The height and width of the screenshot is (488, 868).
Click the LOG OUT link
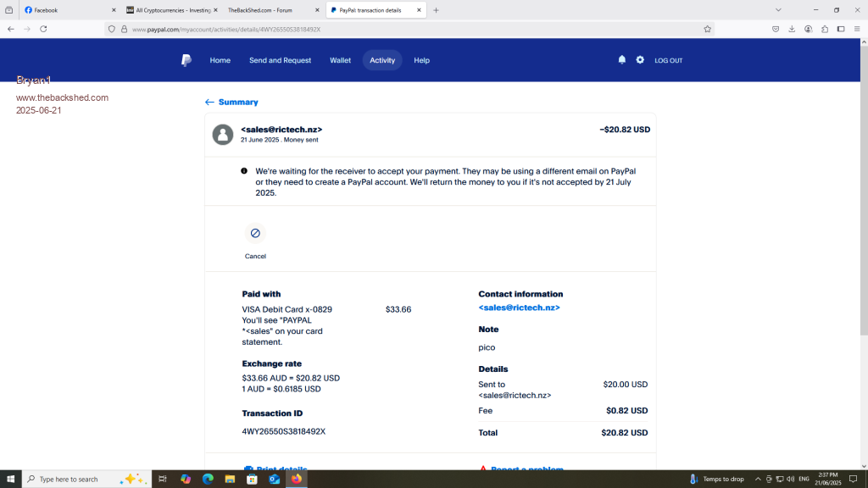click(668, 60)
